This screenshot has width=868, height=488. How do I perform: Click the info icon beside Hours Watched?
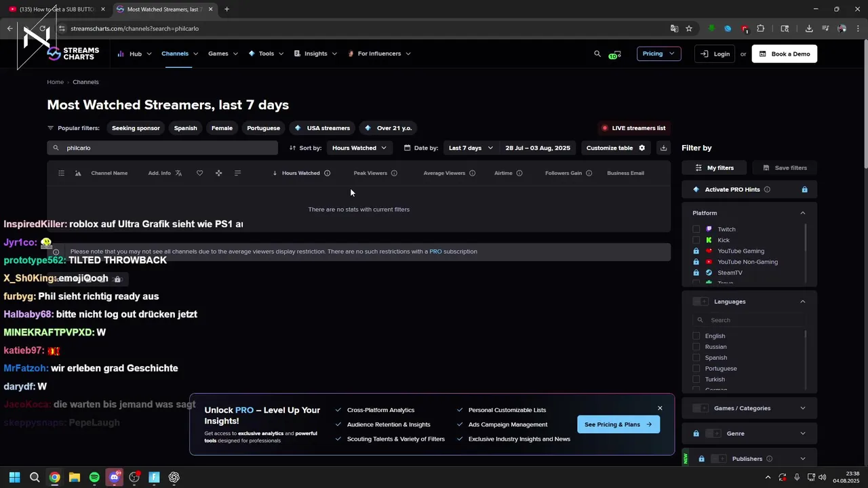click(327, 173)
